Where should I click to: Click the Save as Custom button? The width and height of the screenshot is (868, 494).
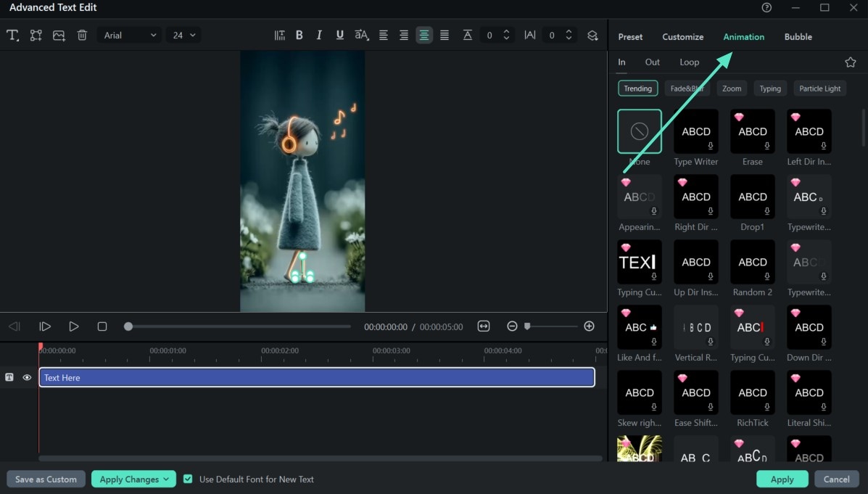[46, 479]
